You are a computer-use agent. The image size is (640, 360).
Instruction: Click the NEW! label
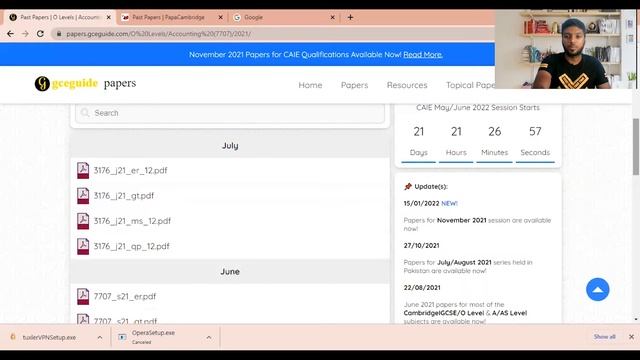449,203
